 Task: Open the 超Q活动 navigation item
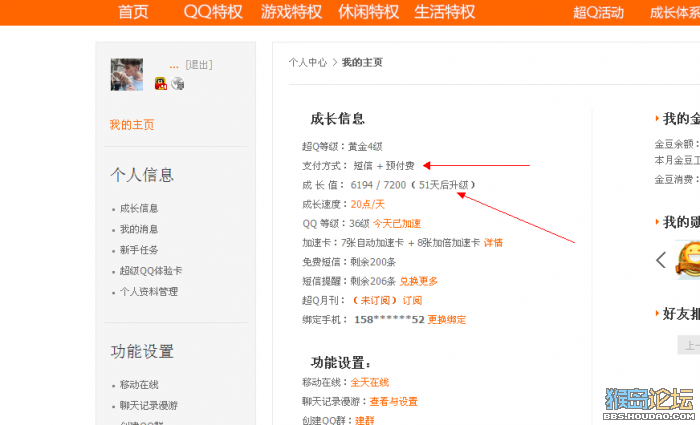[598, 12]
